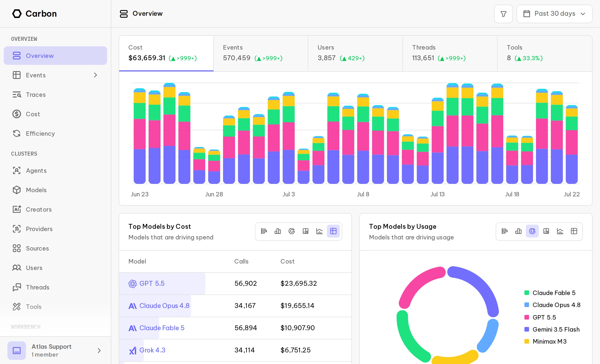Show Top Models by Usage as horizontal bars

[504, 231]
